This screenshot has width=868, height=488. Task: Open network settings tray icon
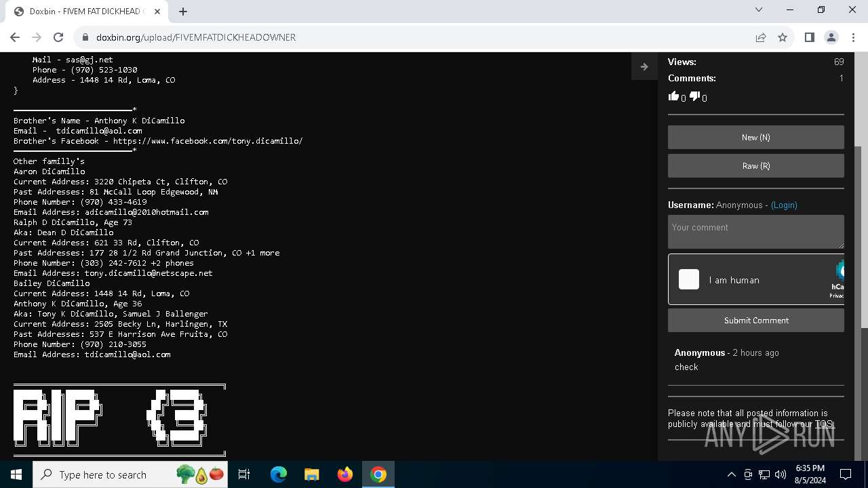[764, 474]
